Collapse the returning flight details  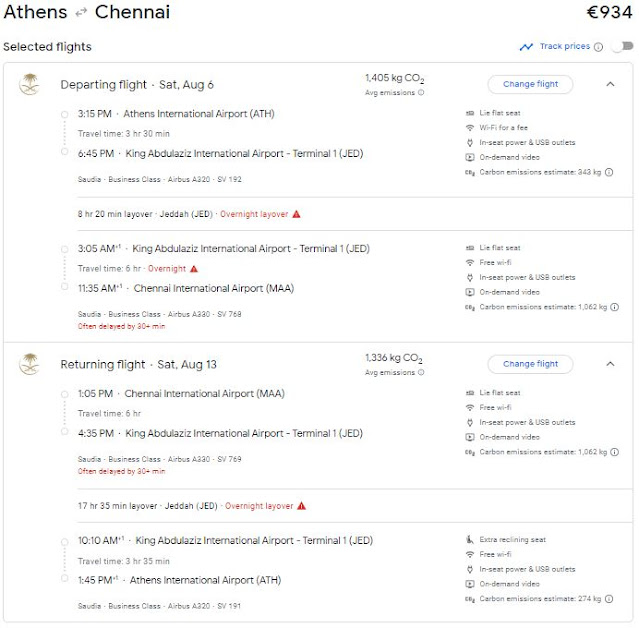610,364
